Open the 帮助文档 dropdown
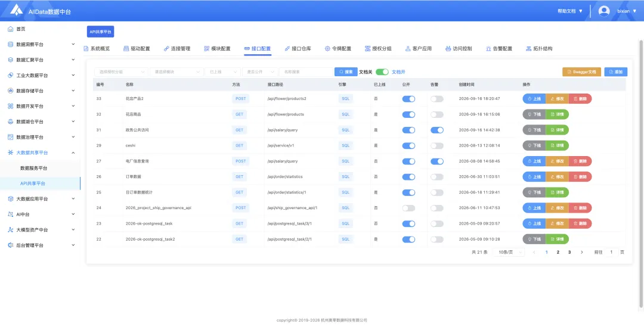 570,11
